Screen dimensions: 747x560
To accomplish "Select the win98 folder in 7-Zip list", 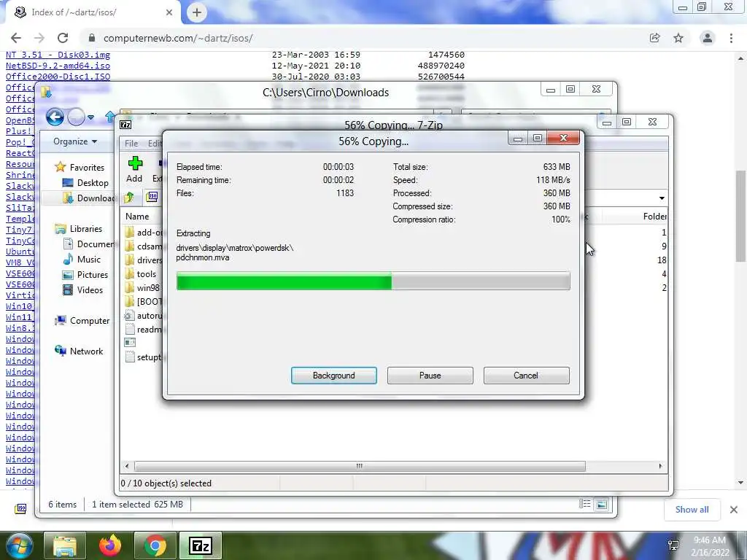I will tap(147, 287).
